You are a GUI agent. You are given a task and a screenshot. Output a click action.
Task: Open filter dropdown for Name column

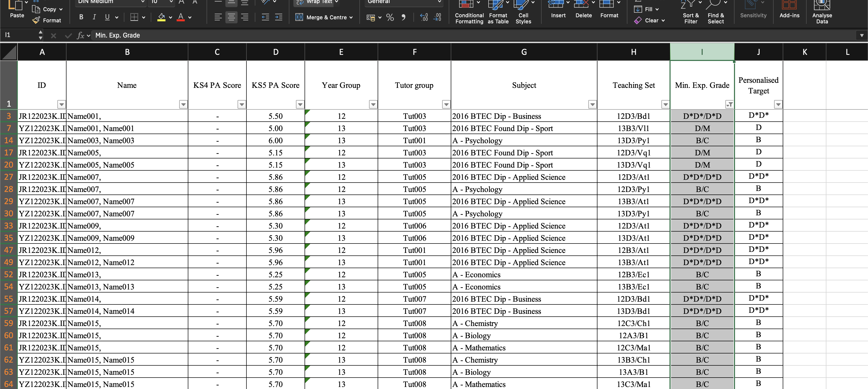(183, 105)
